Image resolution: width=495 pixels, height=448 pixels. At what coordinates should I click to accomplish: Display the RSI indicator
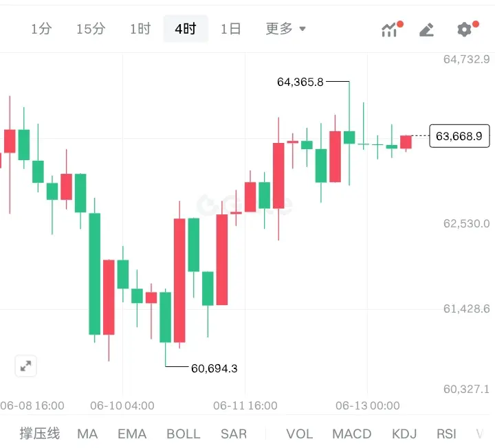pyautogui.click(x=446, y=434)
